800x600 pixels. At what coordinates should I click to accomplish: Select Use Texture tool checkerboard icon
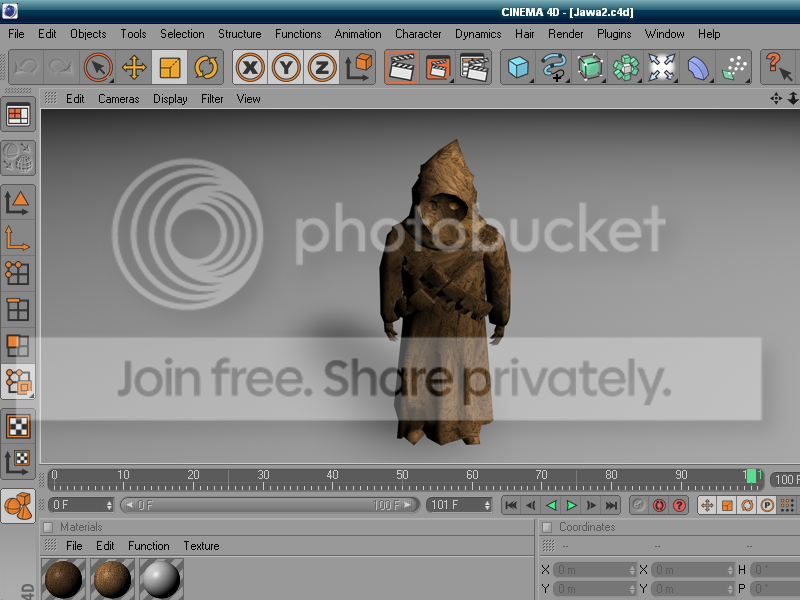tap(18, 426)
